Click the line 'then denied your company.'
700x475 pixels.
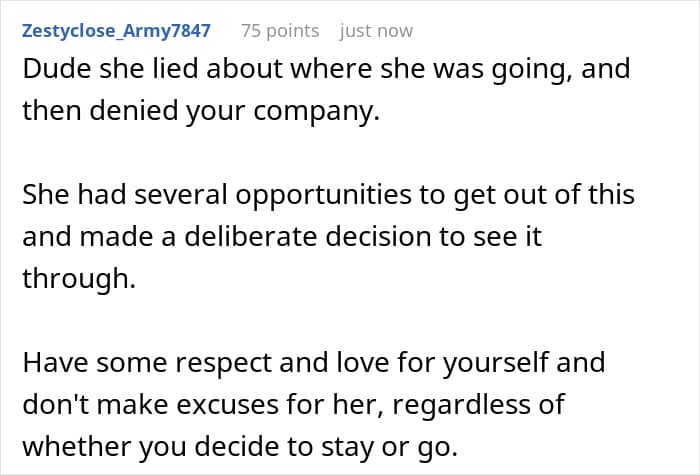(201, 111)
